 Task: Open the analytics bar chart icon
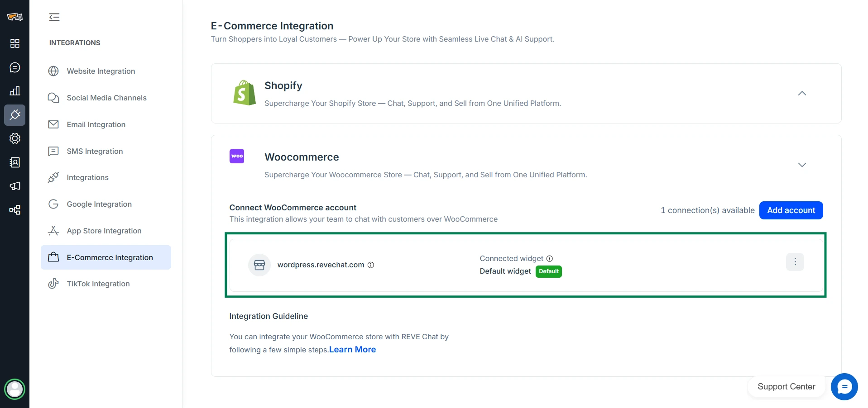tap(14, 91)
